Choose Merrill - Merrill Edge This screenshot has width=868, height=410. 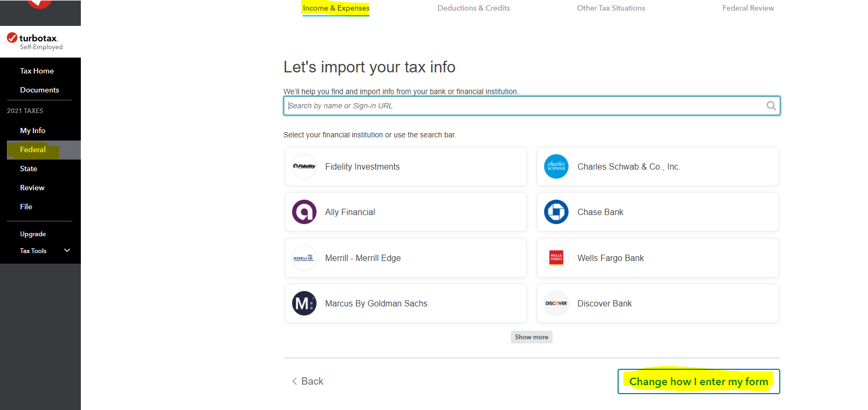pos(405,258)
